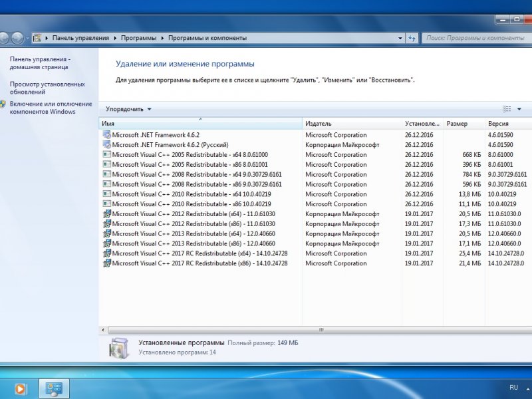Open recent pages dropdown next to Forward
532x399 pixels.
pyautogui.click(x=27, y=38)
